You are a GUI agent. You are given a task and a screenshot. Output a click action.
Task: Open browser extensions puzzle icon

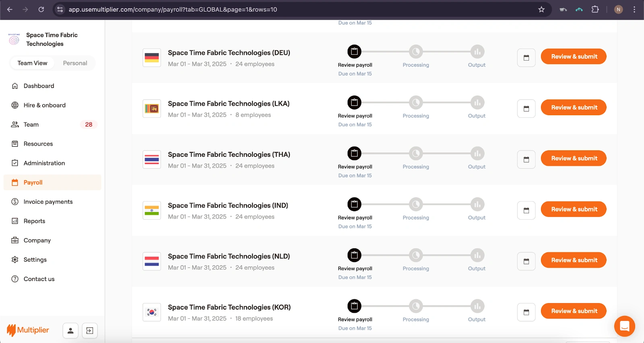595,9
